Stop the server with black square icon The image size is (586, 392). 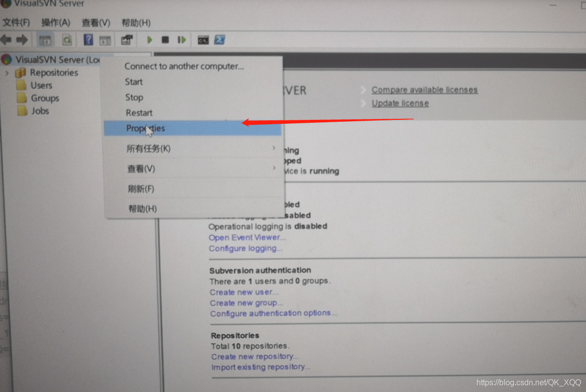pyautogui.click(x=165, y=39)
